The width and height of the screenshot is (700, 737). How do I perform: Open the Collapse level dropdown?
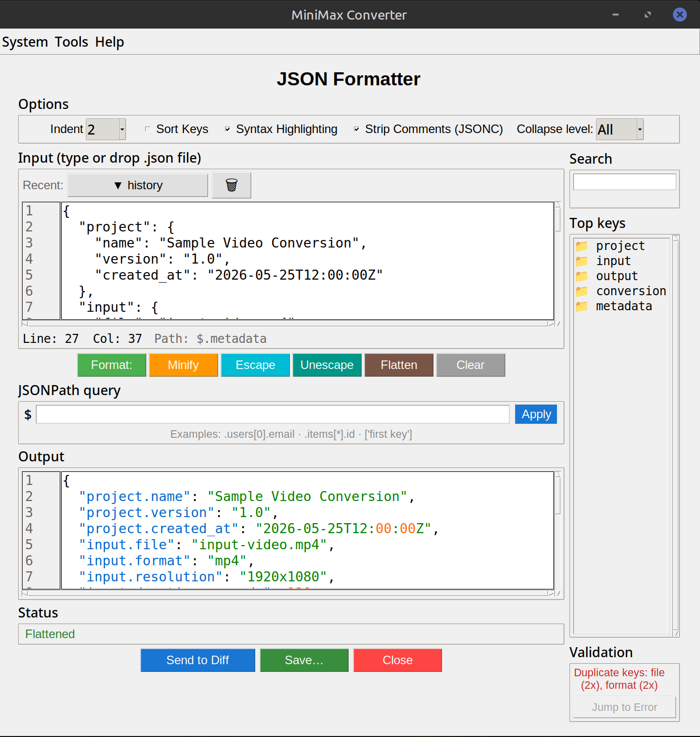[x=640, y=129]
